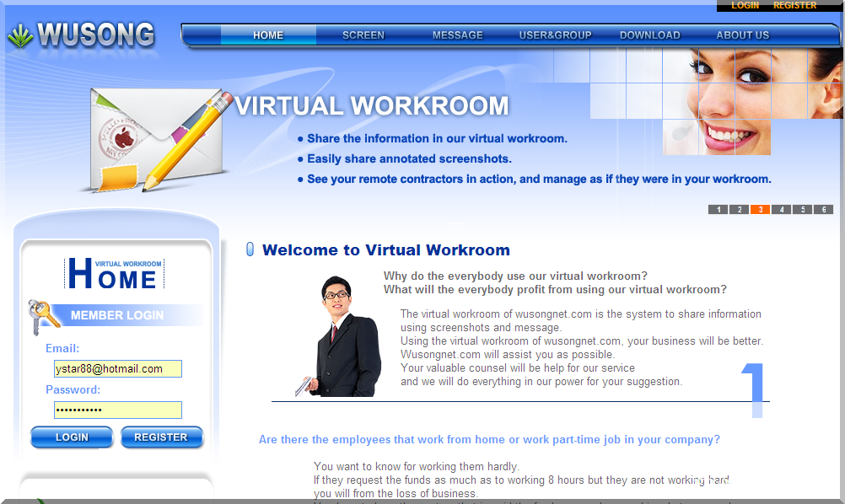Activate slide indicator 5
Viewport: 845px width, 504px height.
[802, 209]
